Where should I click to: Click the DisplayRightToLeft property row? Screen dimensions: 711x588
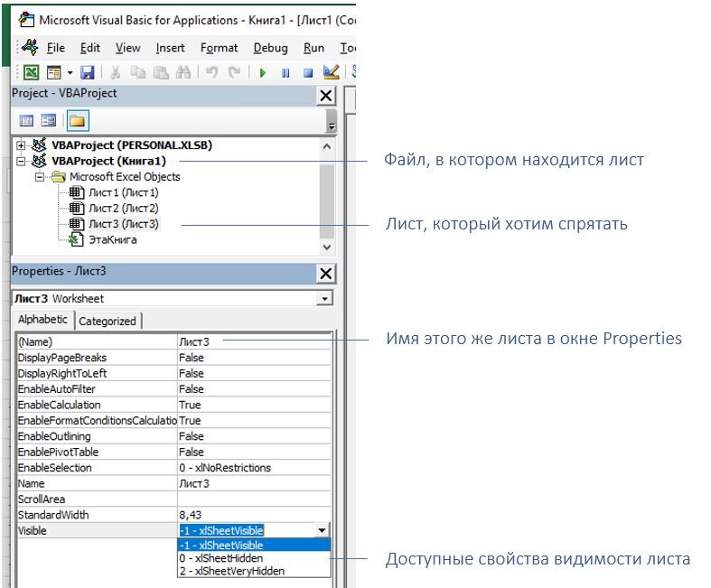point(174,373)
